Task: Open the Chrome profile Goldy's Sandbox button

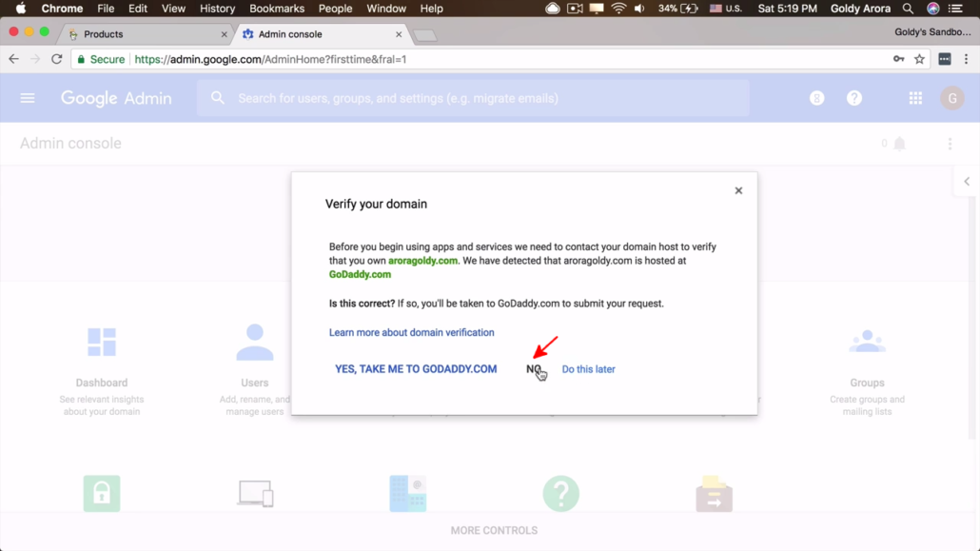Action: tap(932, 32)
